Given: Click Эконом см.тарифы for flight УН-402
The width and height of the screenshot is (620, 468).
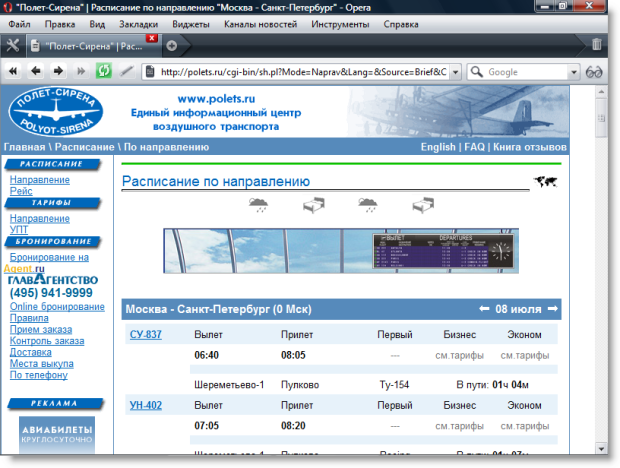Looking at the screenshot, I should point(525,426).
